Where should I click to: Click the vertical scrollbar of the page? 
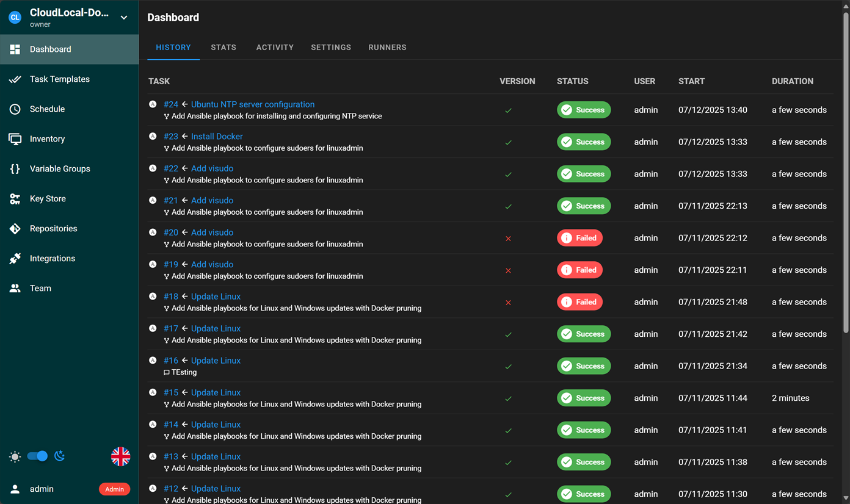846,171
